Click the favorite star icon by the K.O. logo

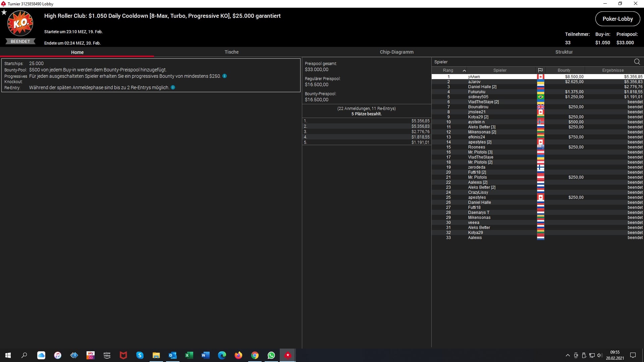tap(4, 12)
